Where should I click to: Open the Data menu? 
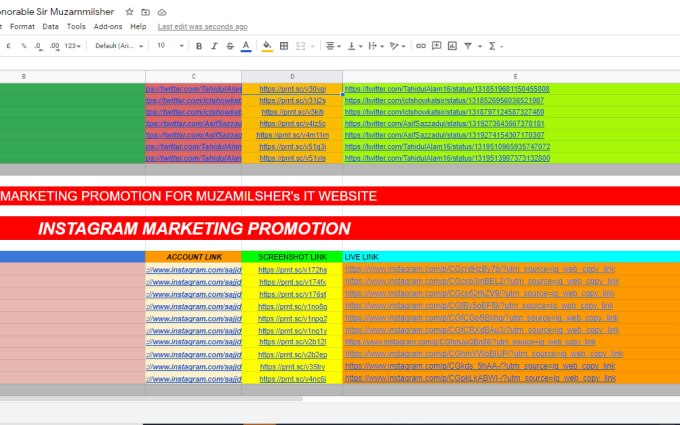[50, 26]
